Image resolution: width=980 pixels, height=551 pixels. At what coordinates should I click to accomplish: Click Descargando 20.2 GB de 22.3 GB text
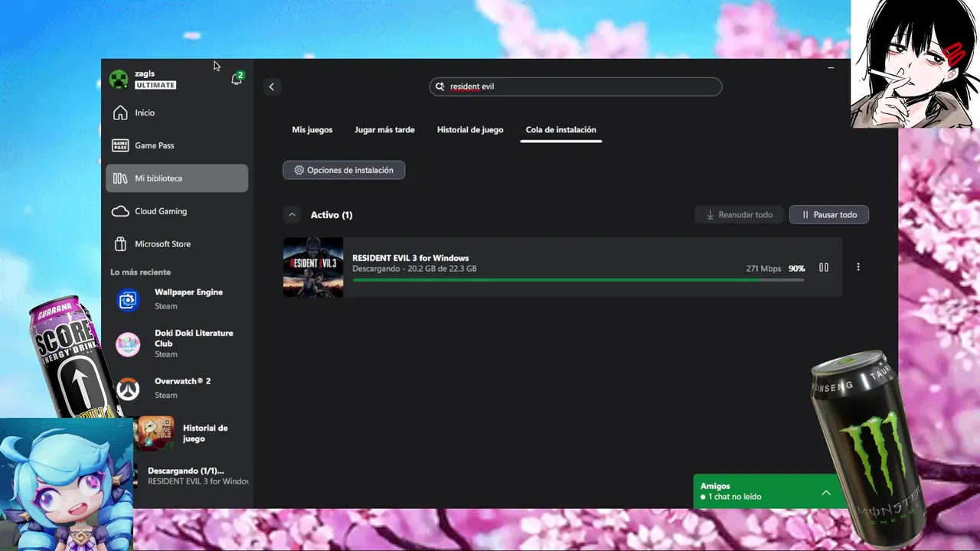tap(414, 269)
